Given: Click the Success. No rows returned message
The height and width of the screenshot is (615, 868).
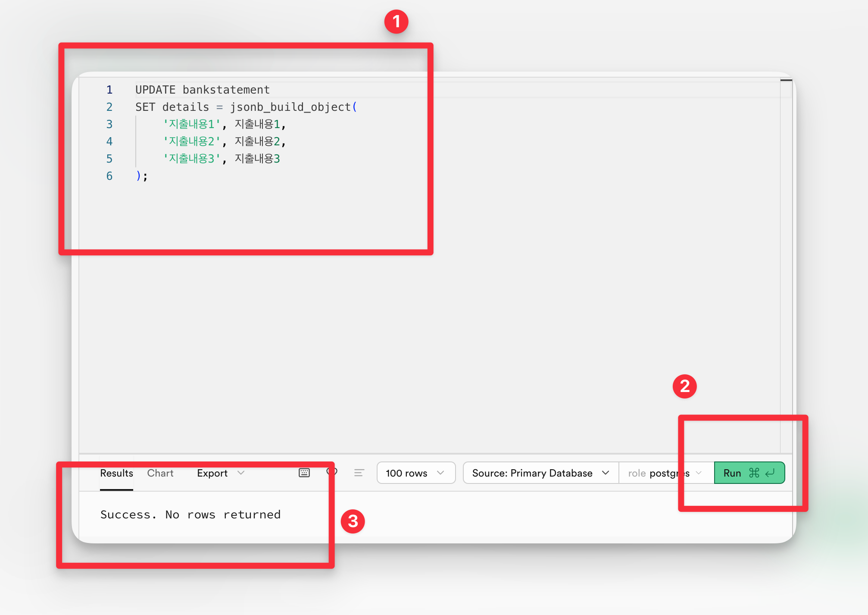Looking at the screenshot, I should [x=190, y=515].
